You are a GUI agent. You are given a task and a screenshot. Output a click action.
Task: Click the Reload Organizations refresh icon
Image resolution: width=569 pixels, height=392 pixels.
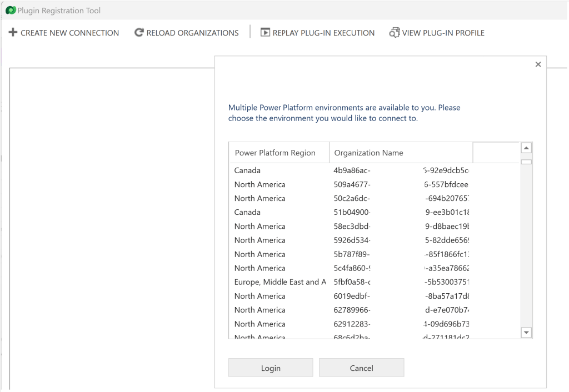click(x=139, y=33)
